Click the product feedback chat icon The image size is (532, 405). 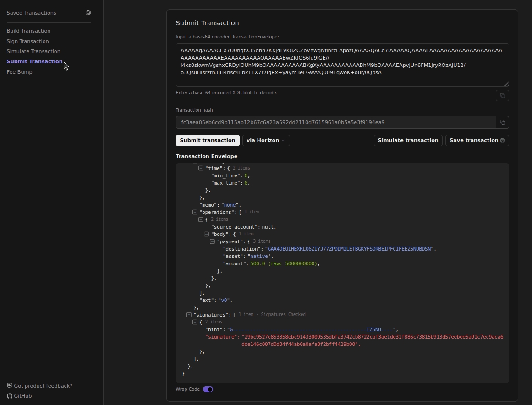[x=10, y=386]
